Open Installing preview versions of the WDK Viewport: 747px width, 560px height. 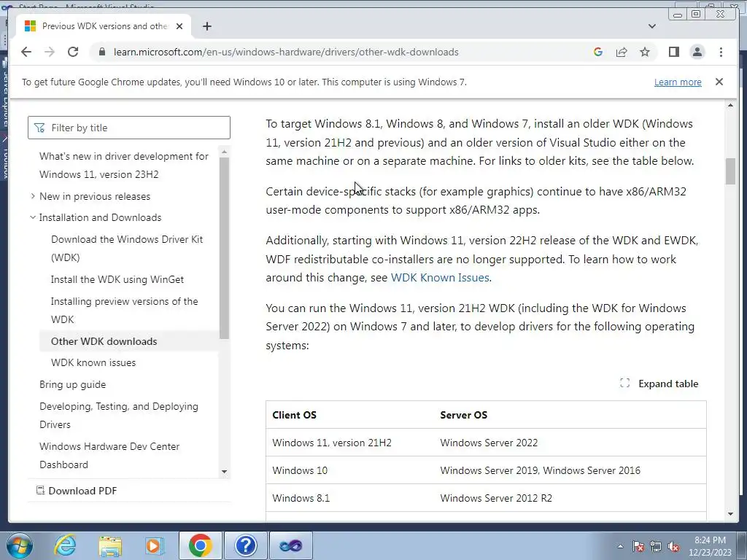coord(124,310)
